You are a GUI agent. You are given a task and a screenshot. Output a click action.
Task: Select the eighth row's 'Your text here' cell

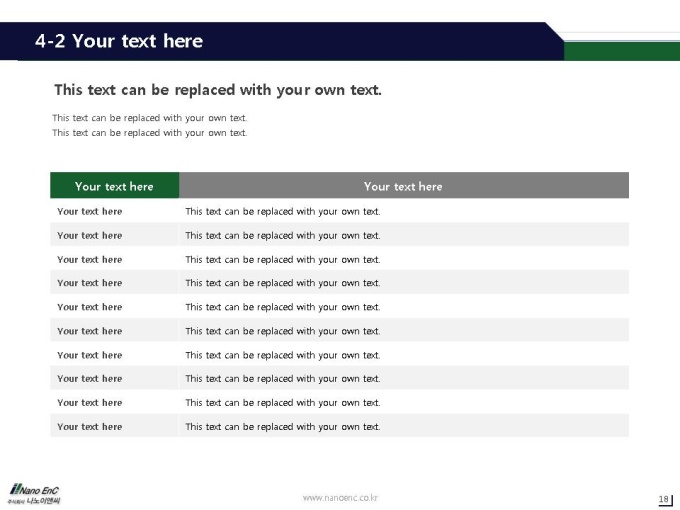click(x=114, y=379)
